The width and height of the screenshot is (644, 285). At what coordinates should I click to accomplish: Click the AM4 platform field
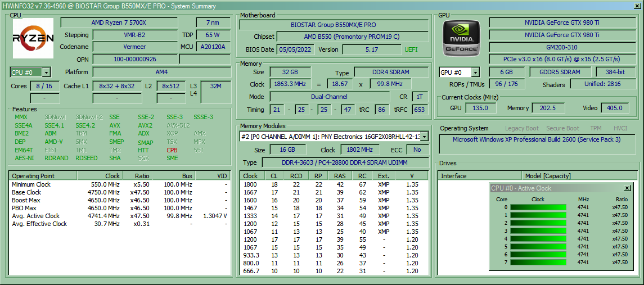[161, 72]
